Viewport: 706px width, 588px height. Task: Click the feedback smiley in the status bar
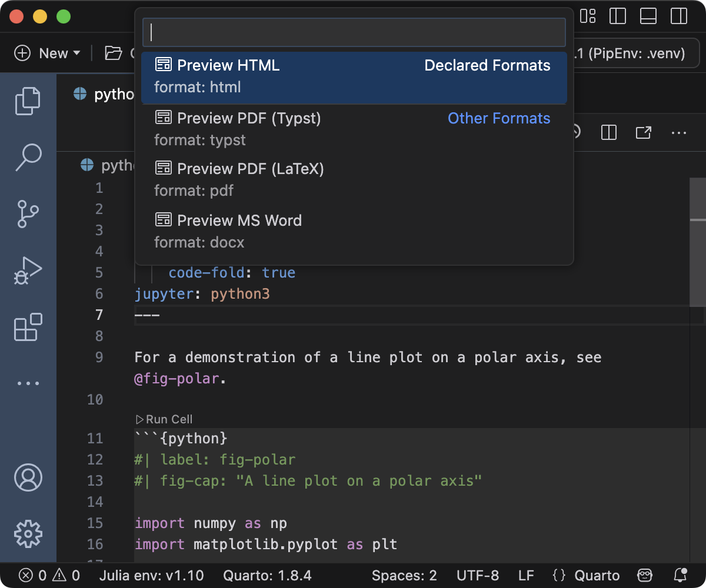[645, 575]
